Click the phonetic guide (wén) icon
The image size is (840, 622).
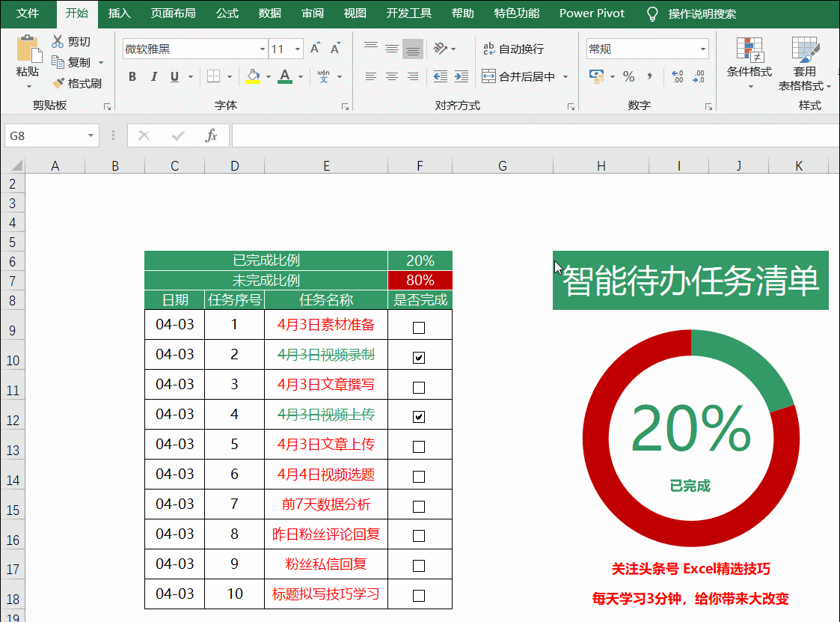[324, 76]
